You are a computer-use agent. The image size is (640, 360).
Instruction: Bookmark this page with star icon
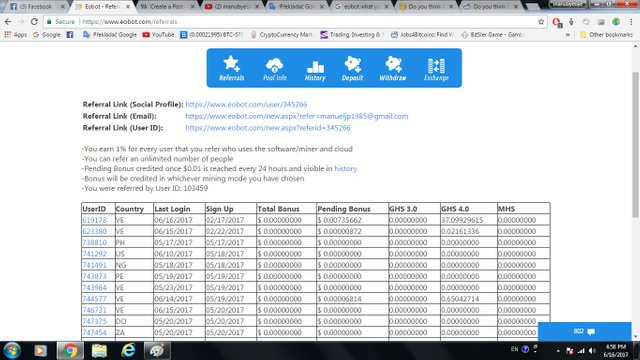pos(541,22)
